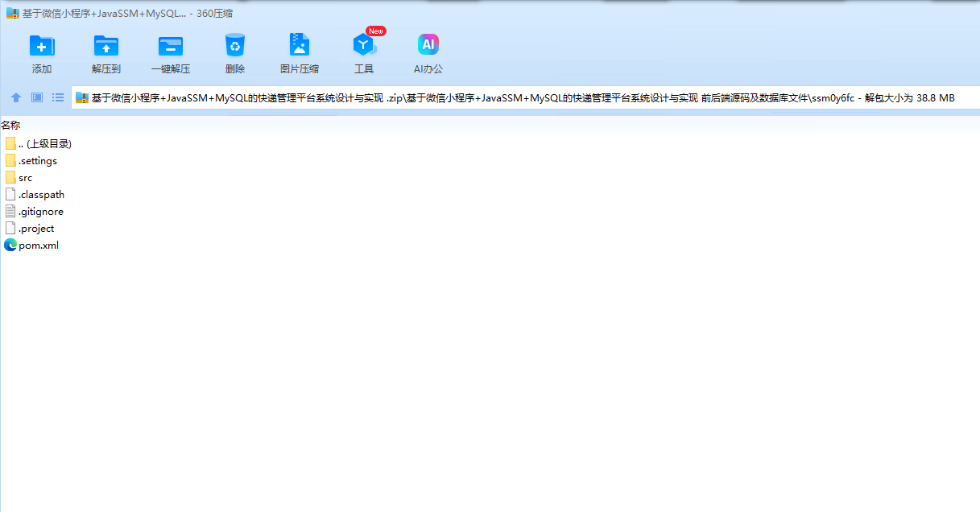The image size is (980, 512).
Task: Click the .gitignore file icon
Action: click(10, 211)
